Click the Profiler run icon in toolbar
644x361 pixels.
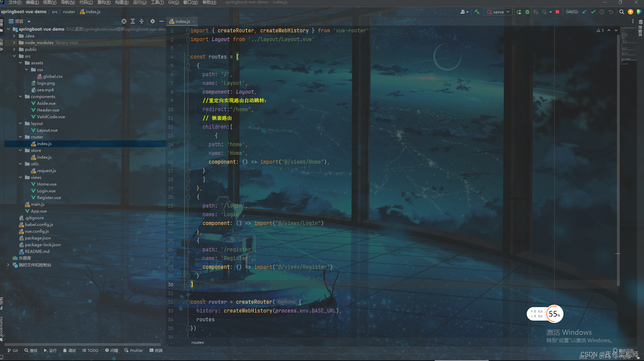[544, 12]
